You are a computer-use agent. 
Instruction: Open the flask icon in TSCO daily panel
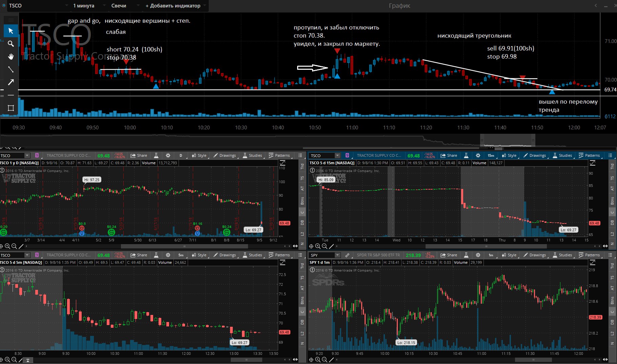156,155
